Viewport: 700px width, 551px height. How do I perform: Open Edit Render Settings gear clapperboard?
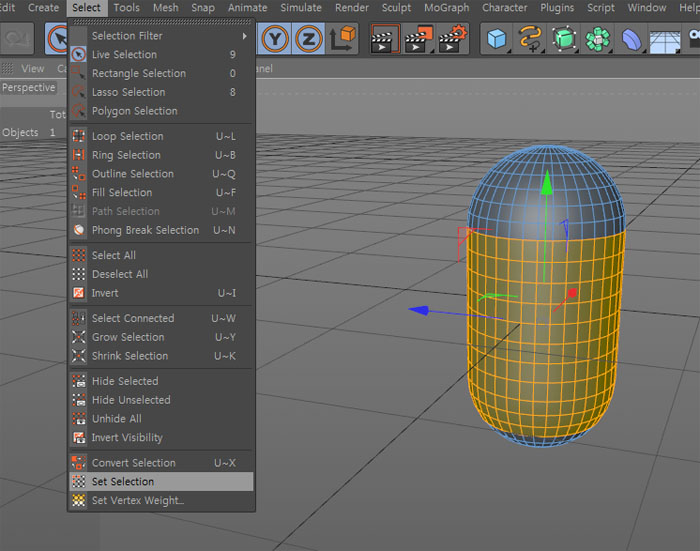point(453,39)
